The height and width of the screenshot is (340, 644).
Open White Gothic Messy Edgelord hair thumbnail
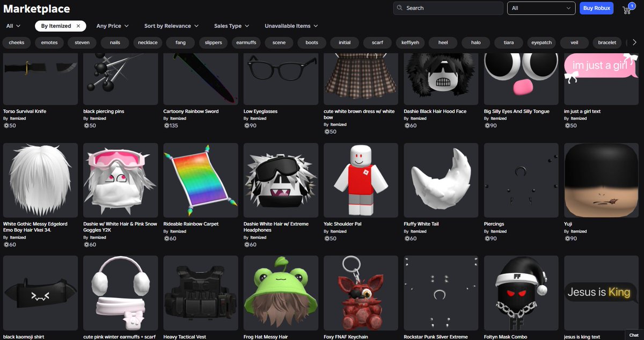tap(40, 180)
